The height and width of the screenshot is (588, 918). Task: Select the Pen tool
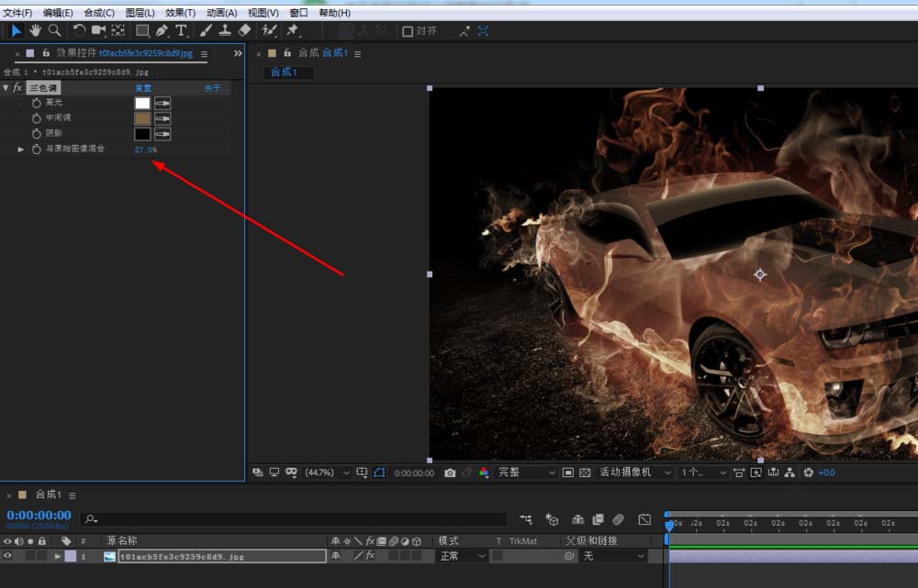tap(162, 30)
